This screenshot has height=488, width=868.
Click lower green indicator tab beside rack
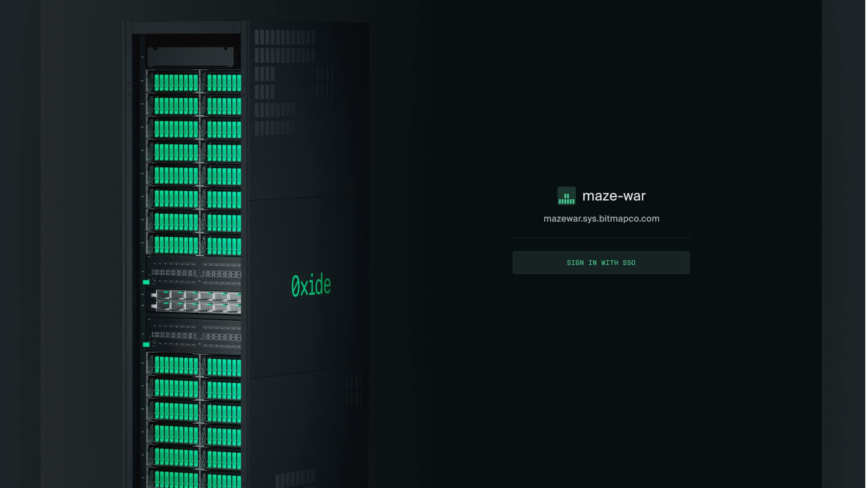pyautogui.click(x=146, y=344)
